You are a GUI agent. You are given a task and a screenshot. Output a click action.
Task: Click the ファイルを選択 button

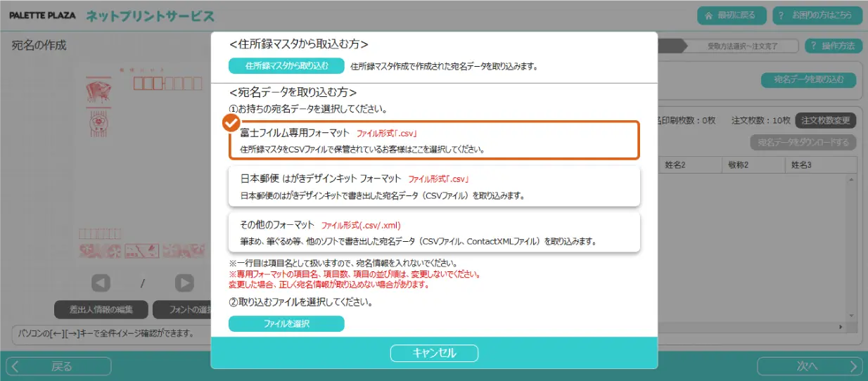[286, 324]
